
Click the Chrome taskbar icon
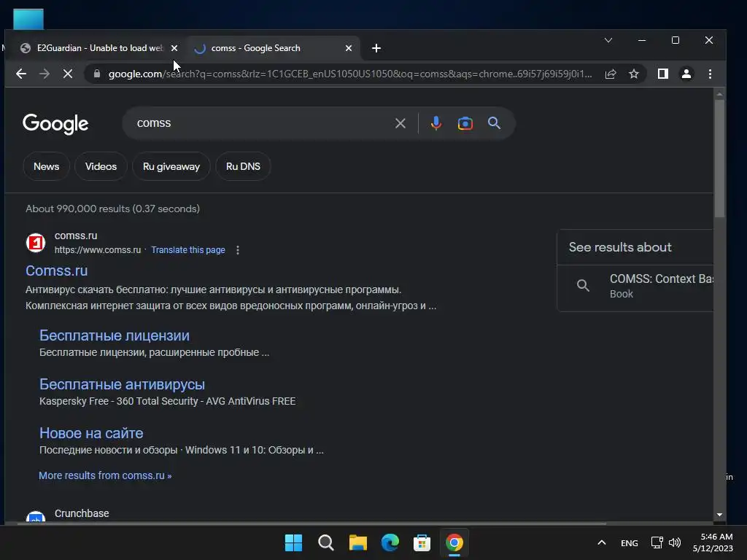454,542
